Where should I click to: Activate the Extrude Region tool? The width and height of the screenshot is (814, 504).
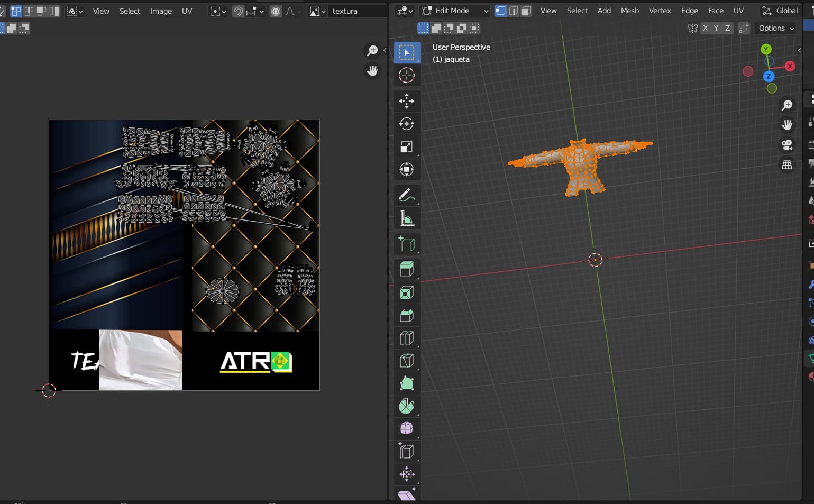click(x=406, y=269)
